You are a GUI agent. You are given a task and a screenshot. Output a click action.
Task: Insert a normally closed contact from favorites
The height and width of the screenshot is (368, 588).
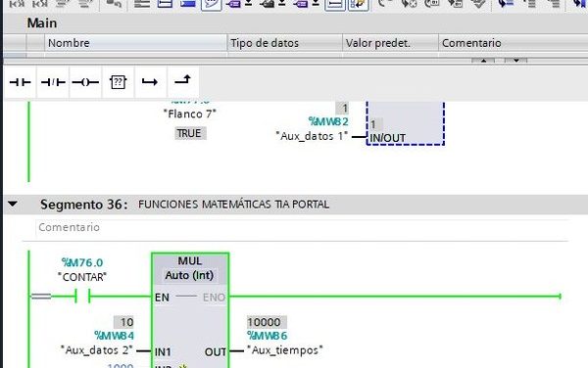click(53, 82)
